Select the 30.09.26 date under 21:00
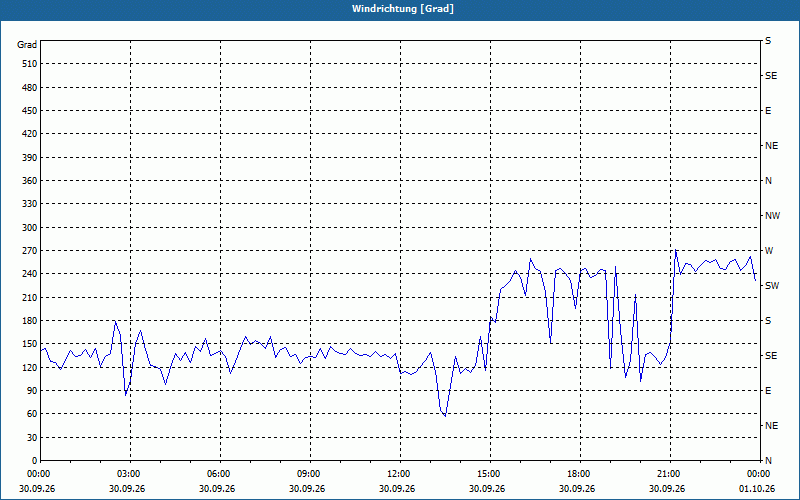This screenshot has height=500, width=800. tap(666, 489)
